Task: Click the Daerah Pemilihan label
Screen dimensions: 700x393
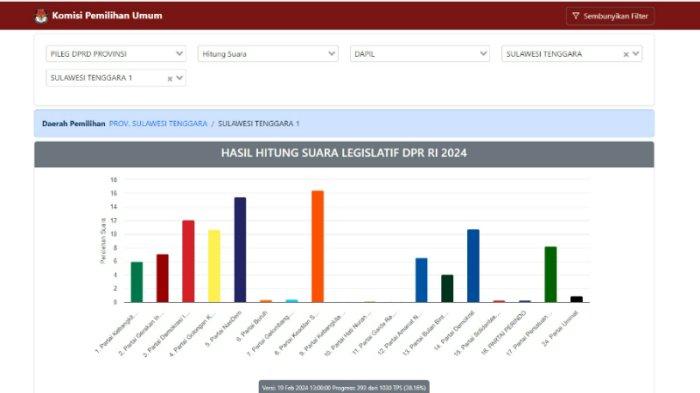Action: 74,123
